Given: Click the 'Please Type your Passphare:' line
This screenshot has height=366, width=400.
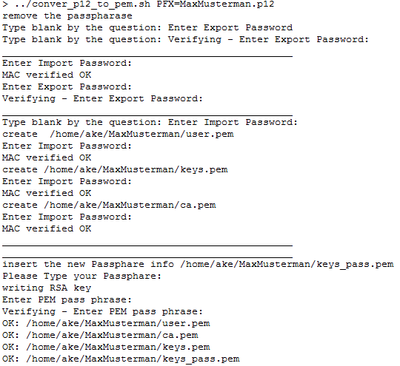Looking at the screenshot, I should tap(82, 276).
